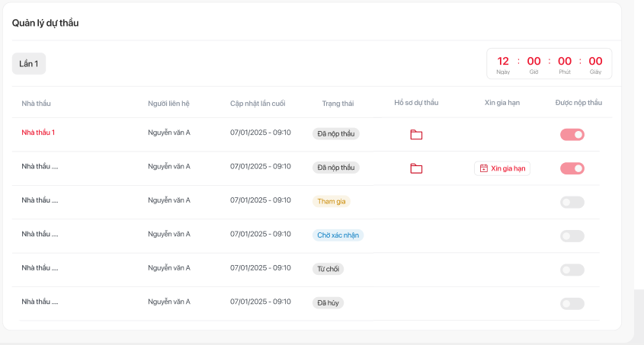644x345 pixels.
Task: Open the red Nhà thầu 1 link
Action: click(38, 133)
